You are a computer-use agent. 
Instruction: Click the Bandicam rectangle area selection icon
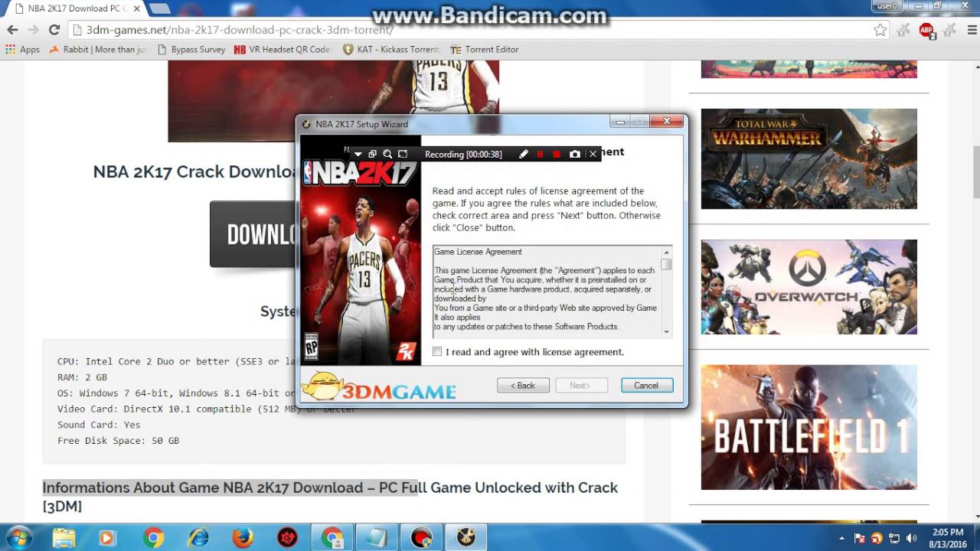403,155
